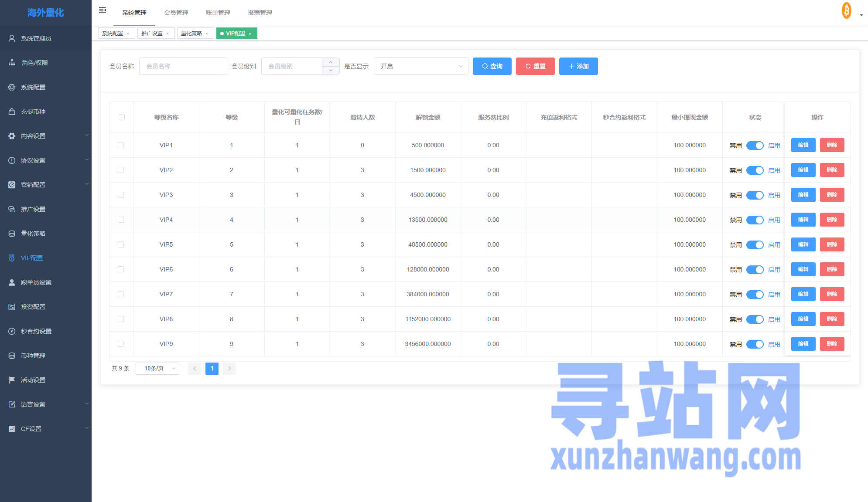Screen dimensions: 868x502
Task: Click the 活动设置 flag icon
Action: pos(12,380)
